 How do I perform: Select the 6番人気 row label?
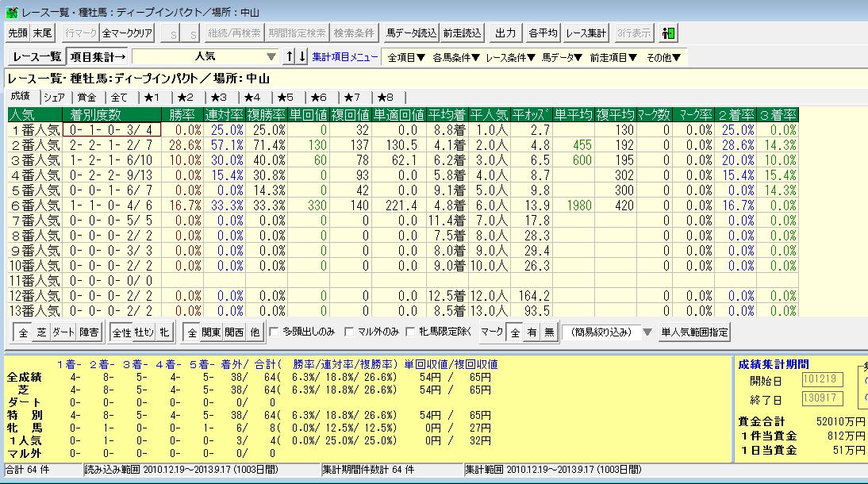[x=35, y=206]
